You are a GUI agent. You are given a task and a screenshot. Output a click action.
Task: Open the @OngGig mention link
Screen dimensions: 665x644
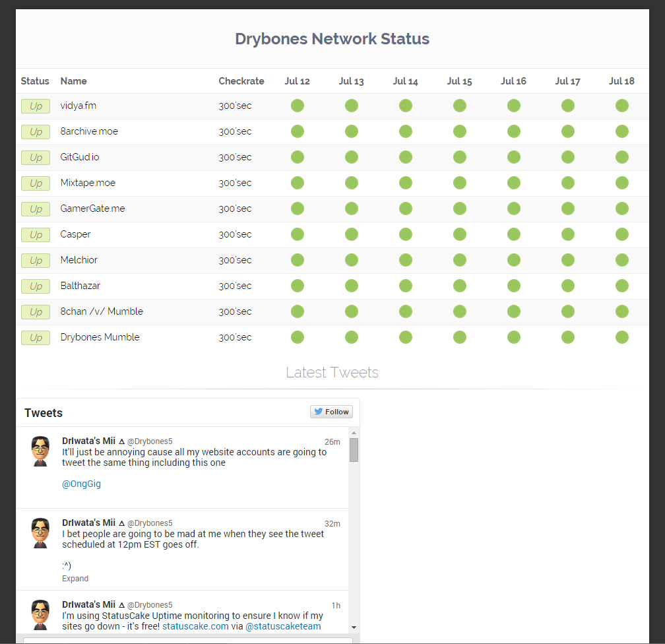(x=81, y=484)
